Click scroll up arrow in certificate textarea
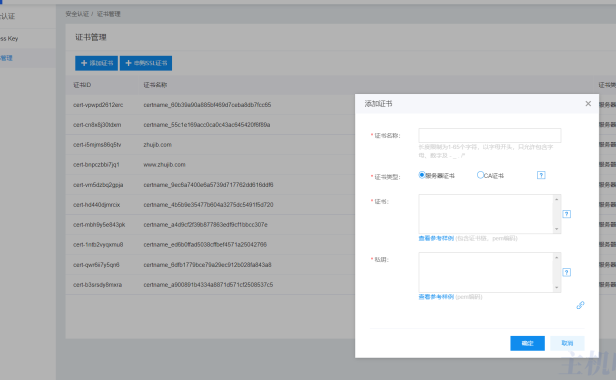The width and height of the screenshot is (616, 380). pyautogui.click(x=557, y=200)
